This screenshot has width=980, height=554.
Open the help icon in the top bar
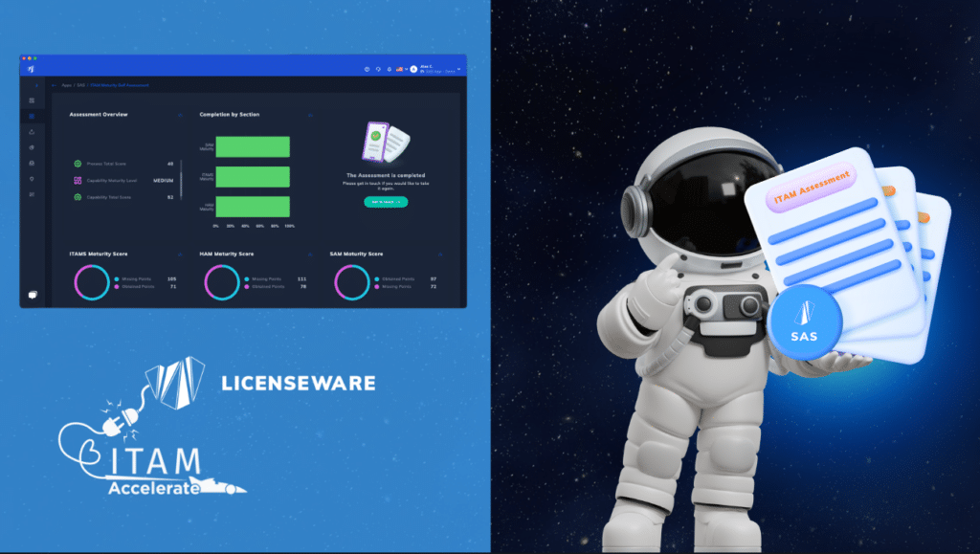click(367, 69)
